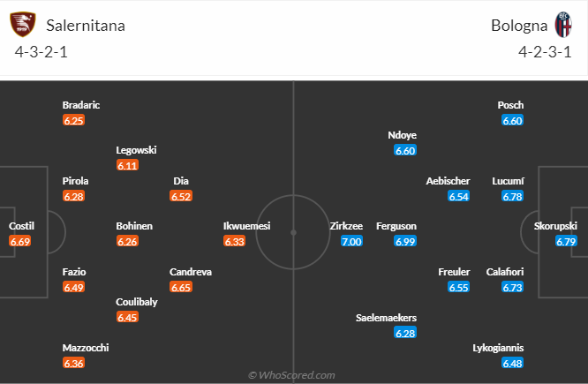Screen dimensions: 588x384
Task: Click Salernitana's 4-3-2-1 formation label
Action: pyautogui.click(x=41, y=51)
